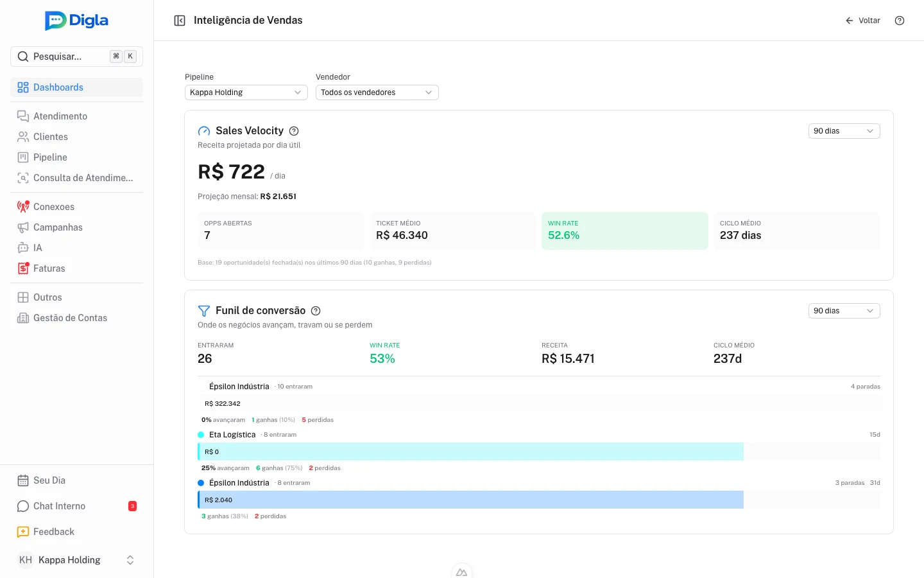
Task: Click the Outros grid icon
Action: (x=23, y=297)
